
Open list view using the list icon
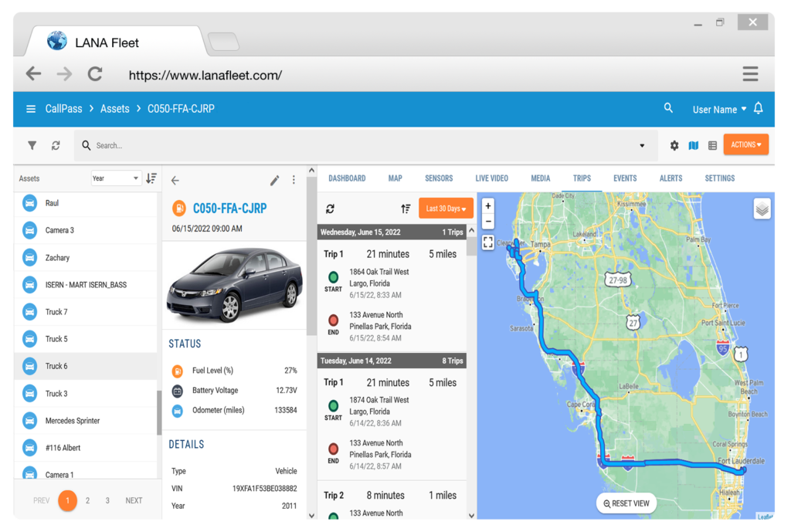pos(711,144)
